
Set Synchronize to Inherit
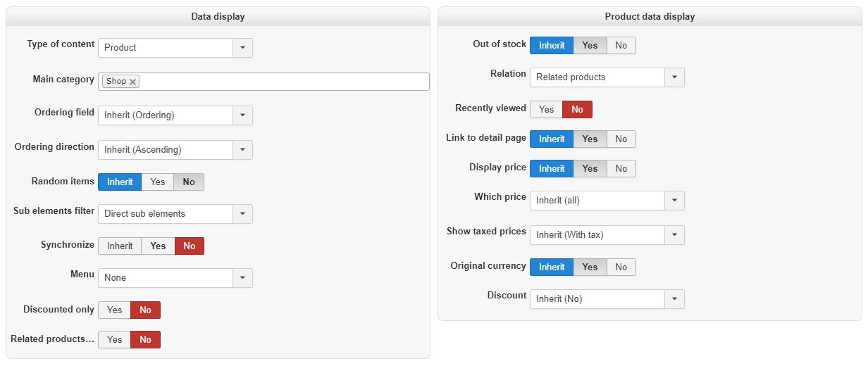[x=120, y=246]
